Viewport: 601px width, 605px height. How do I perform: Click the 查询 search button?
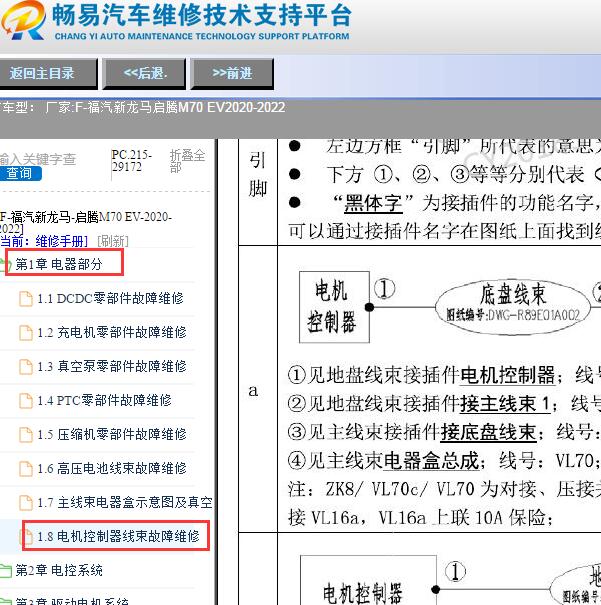(x=20, y=174)
